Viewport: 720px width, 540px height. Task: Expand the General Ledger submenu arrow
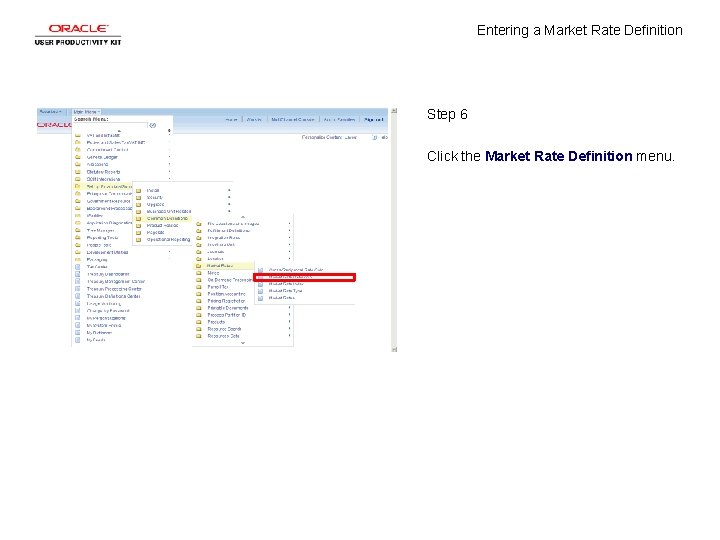coord(169,157)
